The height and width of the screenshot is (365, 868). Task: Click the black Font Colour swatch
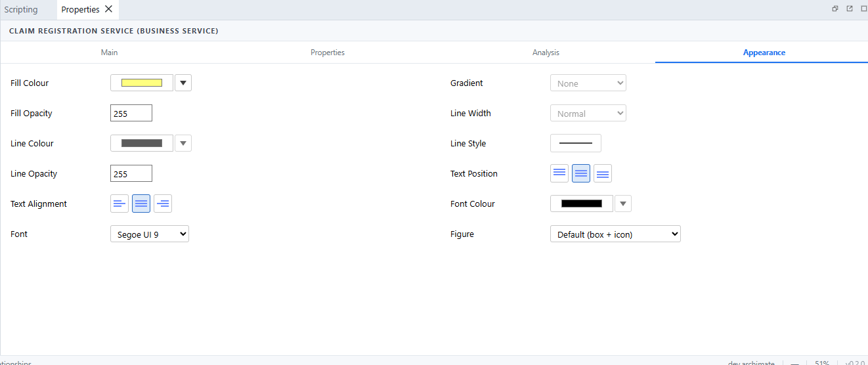coord(582,204)
